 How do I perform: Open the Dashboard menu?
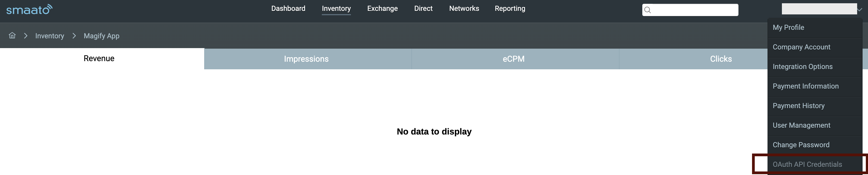(288, 8)
